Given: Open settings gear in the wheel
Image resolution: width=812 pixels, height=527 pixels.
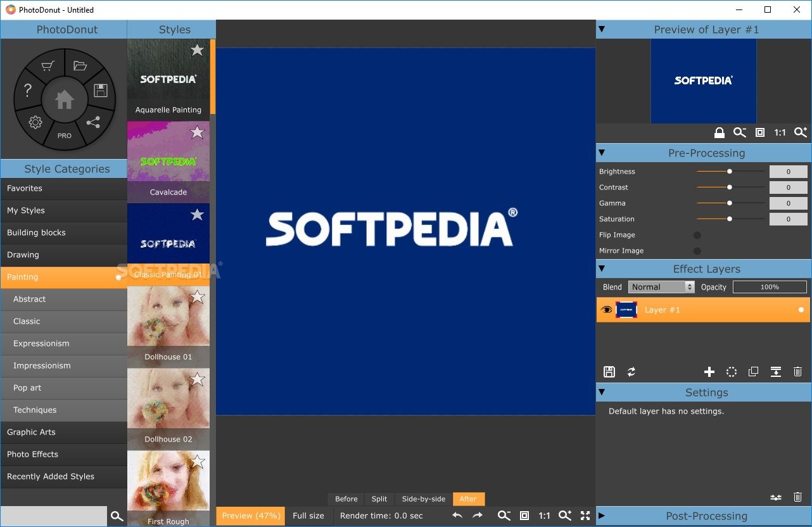Looking at the screenshot, I should click(35, 122).
